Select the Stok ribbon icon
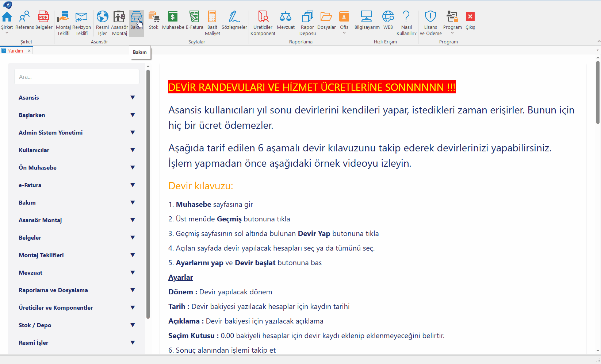The image size is (601, 364). pyautogui.click(x=154, y=17)
